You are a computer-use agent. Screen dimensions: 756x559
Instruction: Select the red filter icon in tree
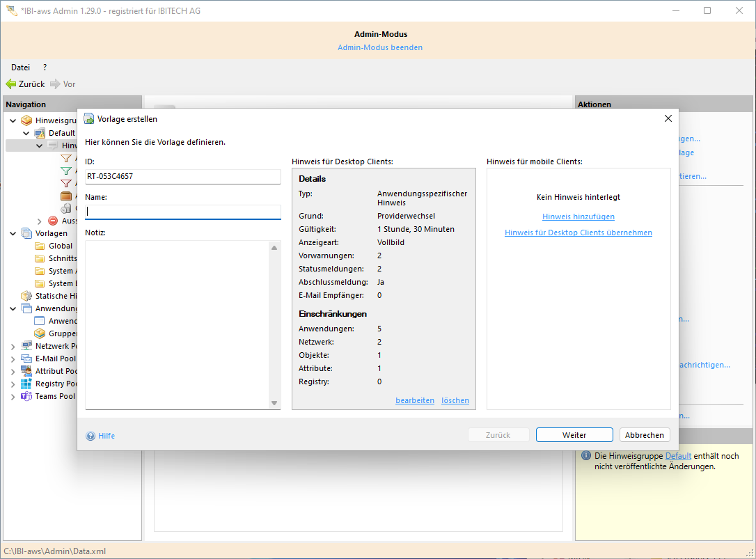[x=66, y=183]
